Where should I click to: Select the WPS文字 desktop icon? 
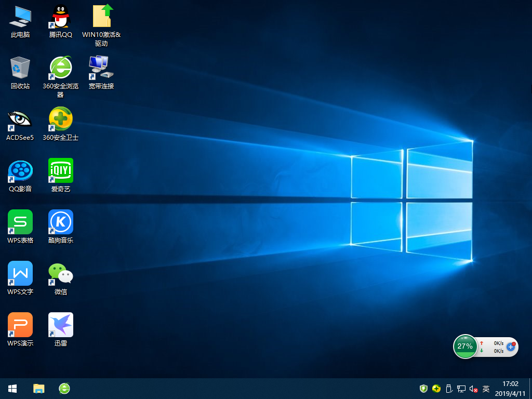[20, 274]
